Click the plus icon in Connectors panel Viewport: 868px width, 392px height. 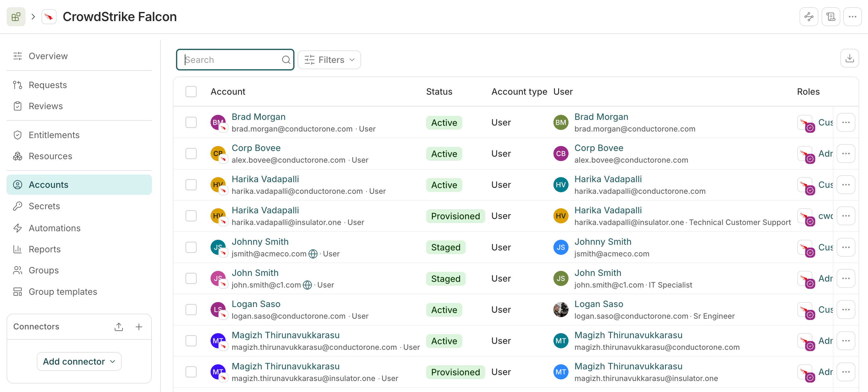(139, 327)
